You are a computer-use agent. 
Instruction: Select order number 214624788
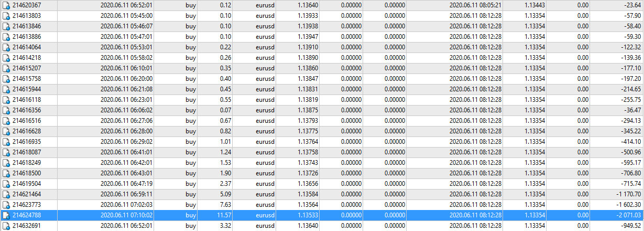[27, 215]
